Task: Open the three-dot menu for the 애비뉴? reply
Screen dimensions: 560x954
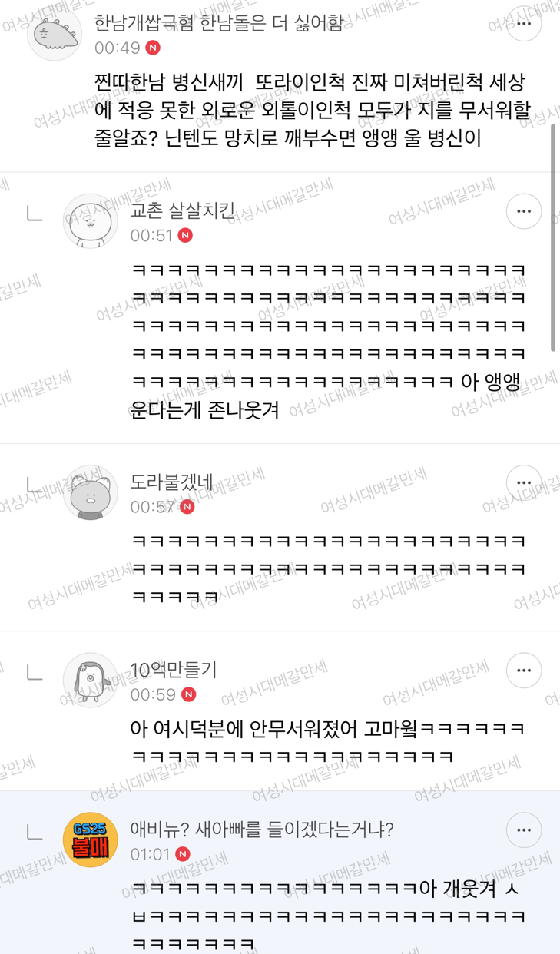Action: tap(524, 830)
